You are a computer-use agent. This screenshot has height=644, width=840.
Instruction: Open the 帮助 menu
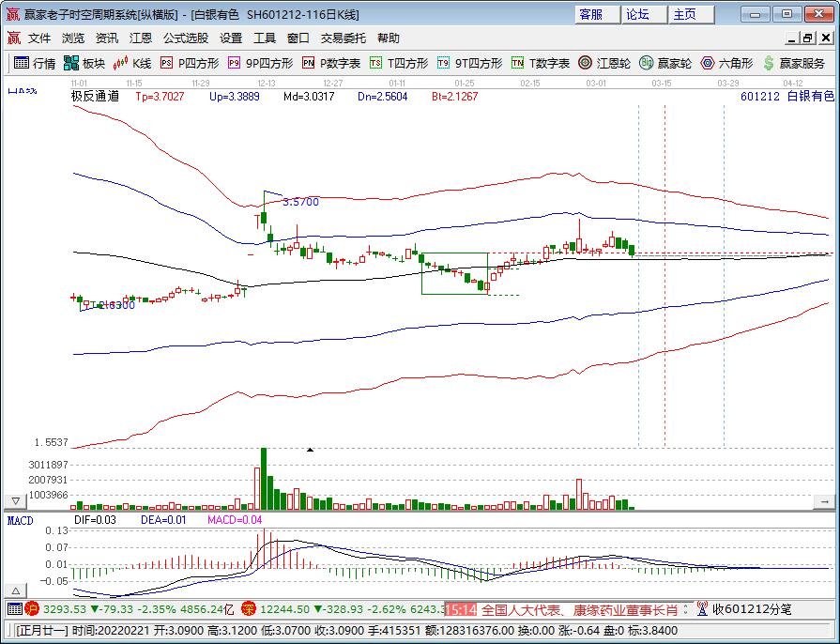[x=389, y=38]
